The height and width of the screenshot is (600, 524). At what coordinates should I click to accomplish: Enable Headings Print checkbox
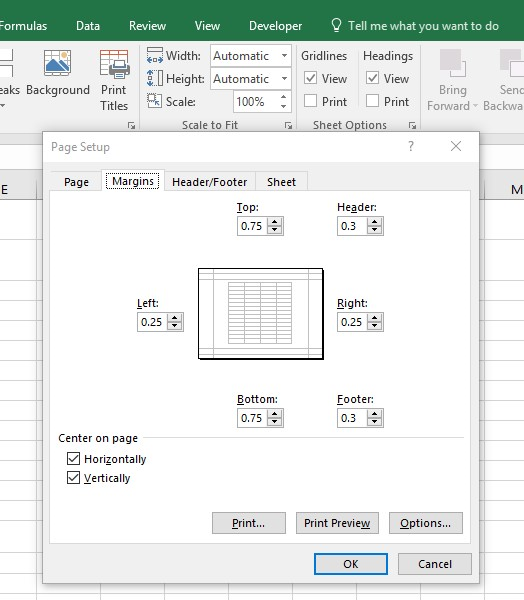(372, 101)
